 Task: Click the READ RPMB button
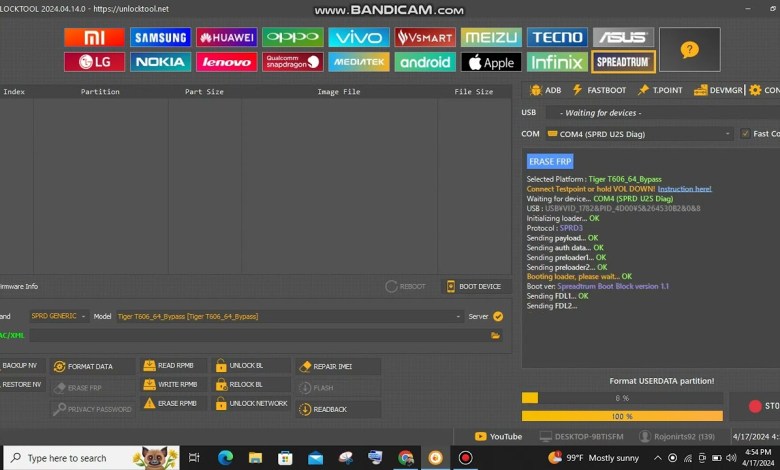[173, 366]
